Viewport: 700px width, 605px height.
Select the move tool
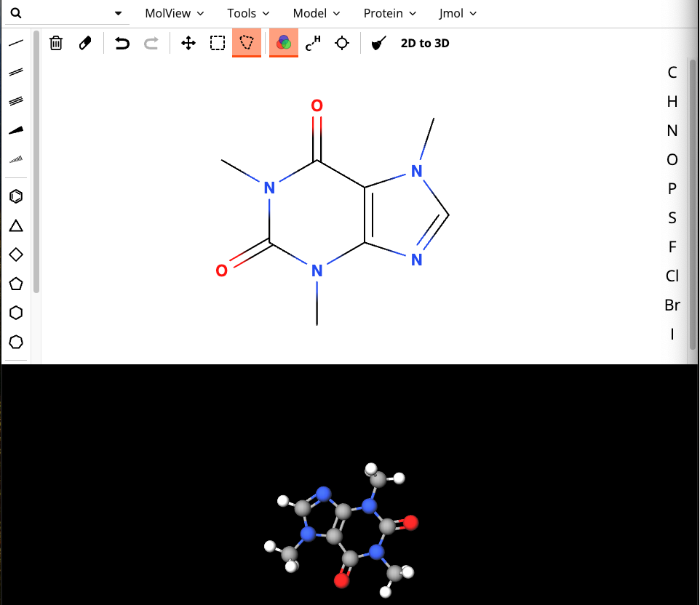pos(188,43)
